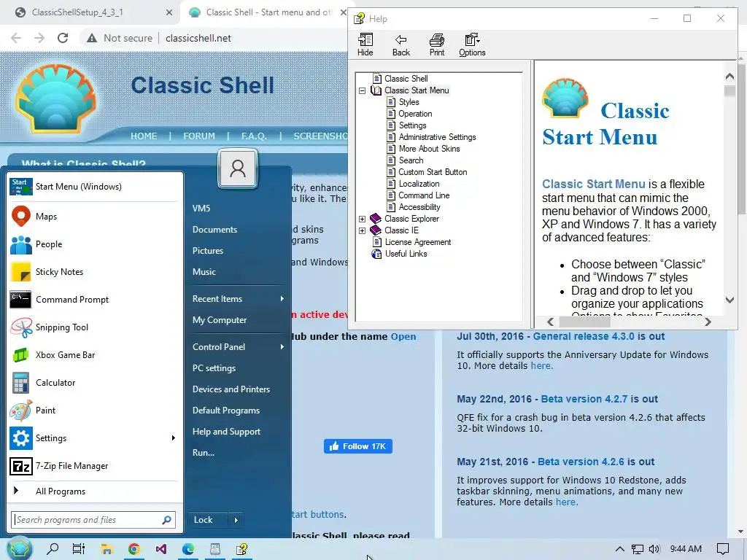This screenshot has height=560, width=747.
Task: Select Styles topic in the Help tree
Action: pyautogui.click(x=409, y=102)
